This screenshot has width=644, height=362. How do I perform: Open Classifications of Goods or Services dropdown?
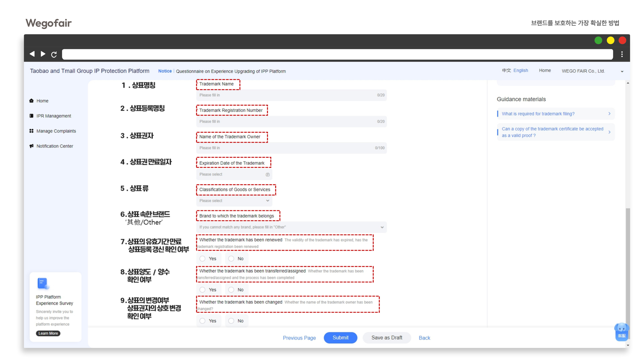point(234,201)
